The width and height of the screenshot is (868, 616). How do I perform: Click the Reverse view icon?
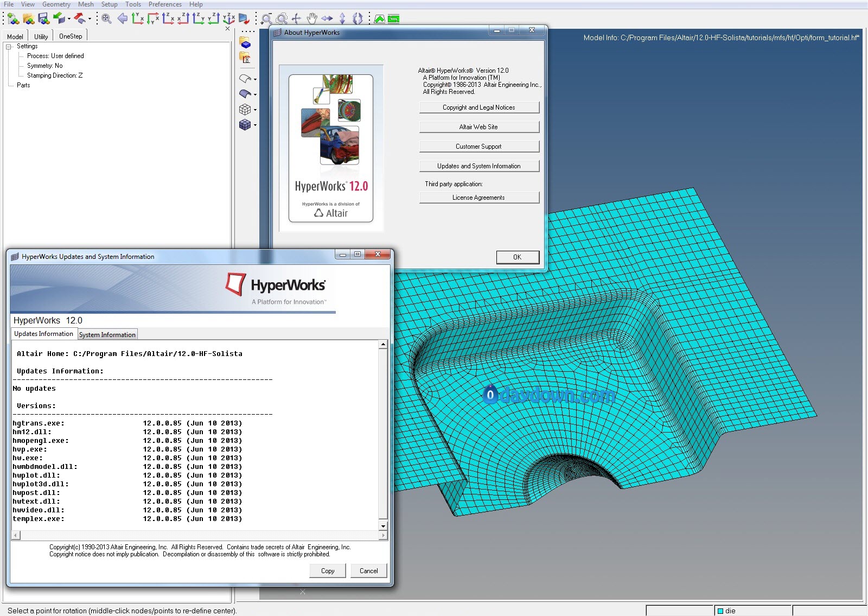click(244, 19)
